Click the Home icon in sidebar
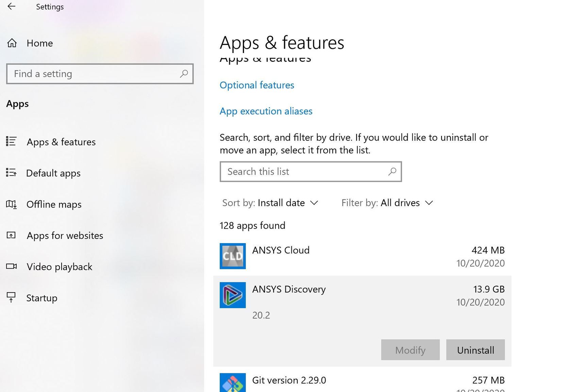585x392 pixels. [x=12, y=43]
